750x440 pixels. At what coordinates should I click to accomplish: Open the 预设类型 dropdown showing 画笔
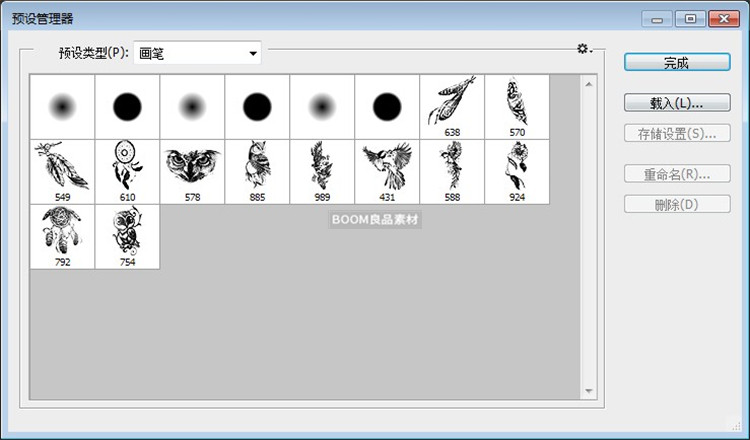197,52
